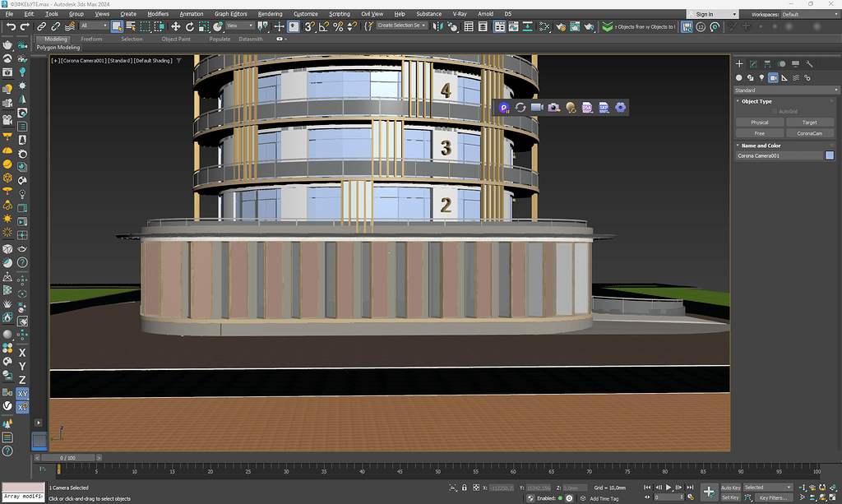
Task: Open the Utilities wrench icon in command panel
Action: pyautogui.click(x=810, y=63)
